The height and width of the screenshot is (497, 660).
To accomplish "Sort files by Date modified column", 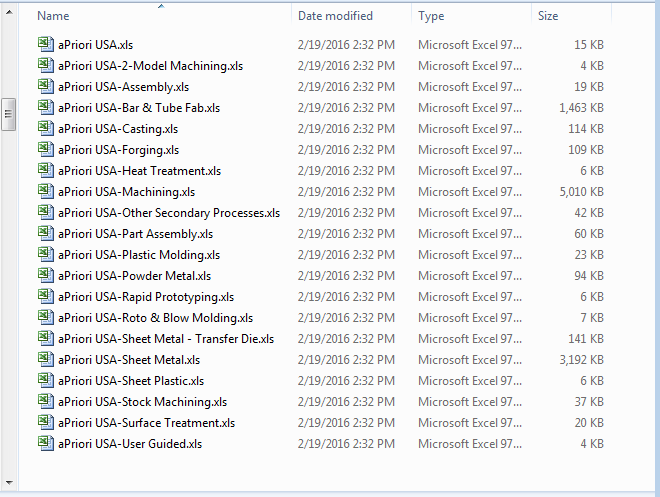I will click(335, 16).
